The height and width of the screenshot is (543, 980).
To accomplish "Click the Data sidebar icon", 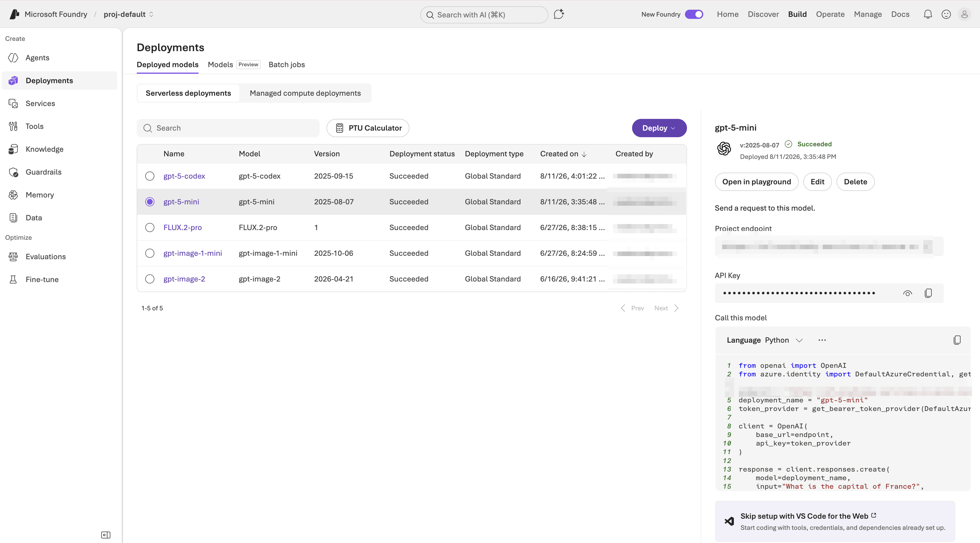I will pos(13,217).
